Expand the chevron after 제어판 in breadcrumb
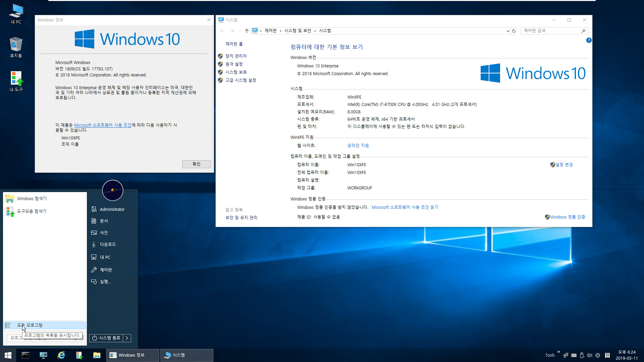 (280, 31)
